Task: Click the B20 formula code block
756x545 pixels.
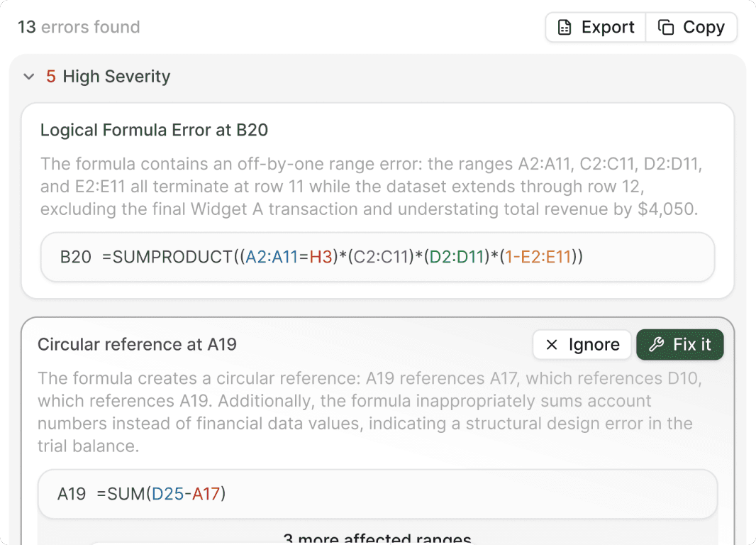Action: pos(378,257)
